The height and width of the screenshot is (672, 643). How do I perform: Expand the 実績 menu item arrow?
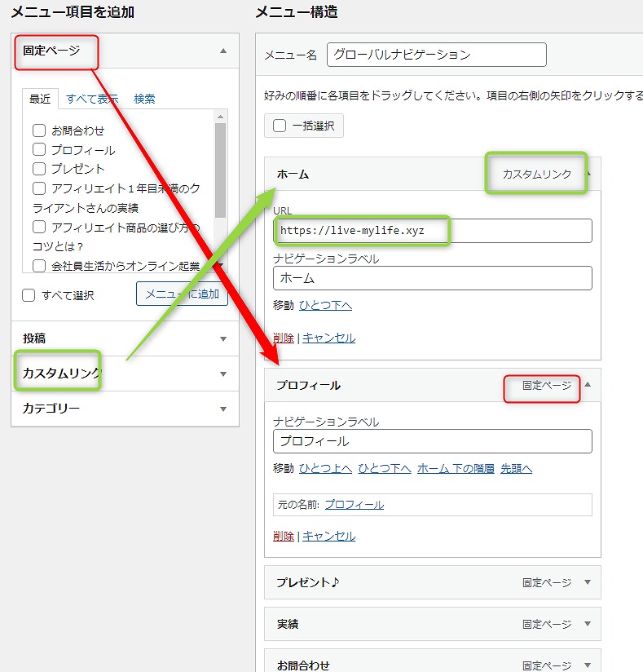click(x=588, y=624)
